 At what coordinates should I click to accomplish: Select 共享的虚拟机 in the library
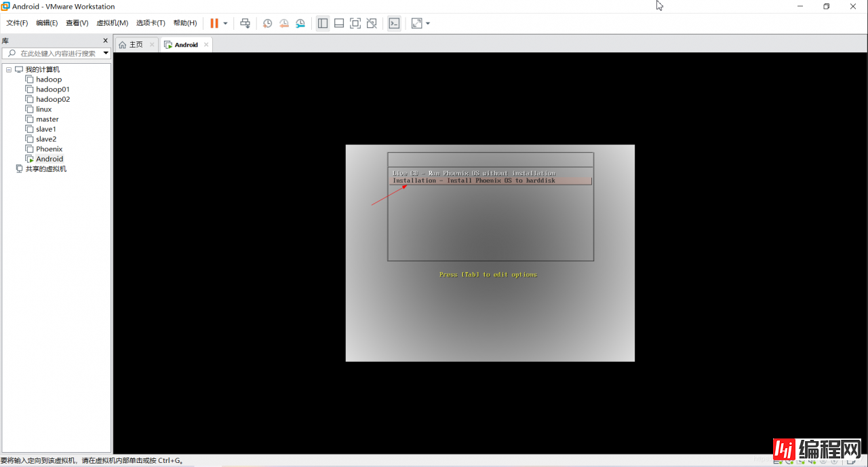pos(46,169)
